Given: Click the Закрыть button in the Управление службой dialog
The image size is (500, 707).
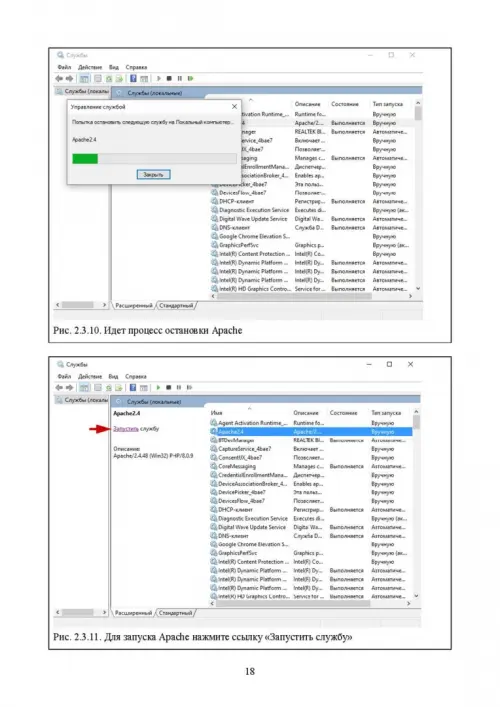Looking at the screenshot, I should 153,174.
